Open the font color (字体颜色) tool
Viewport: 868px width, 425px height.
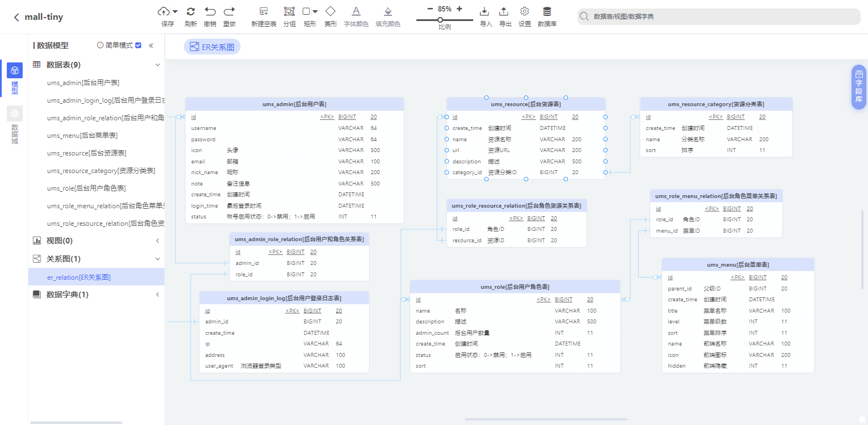pyautogui.click(x=356, y=11)
